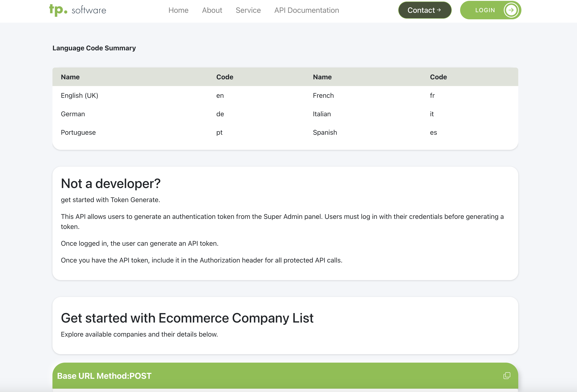Click the 'Not a developer?' heading
577x392 pixels.
pyautogui.click(x=111, y=184)
